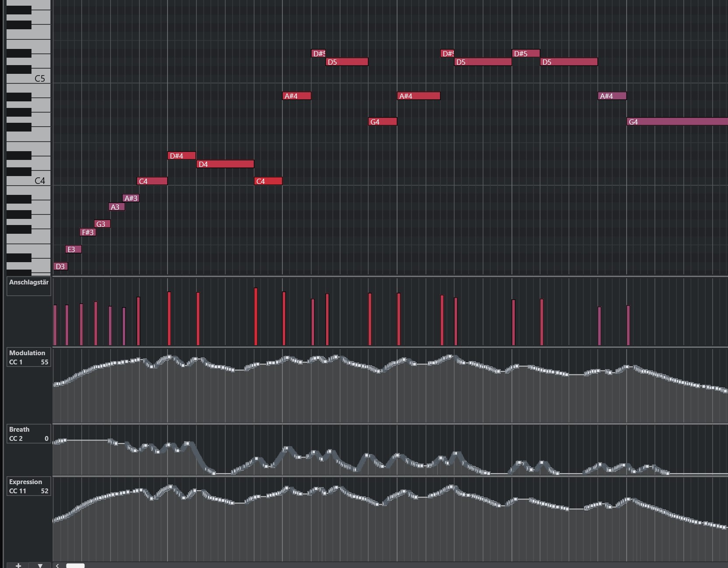Viewport: 728px width, 568px height.
Task: Click the scroll-left arrow at the bottom
Action: click(57, 565)
